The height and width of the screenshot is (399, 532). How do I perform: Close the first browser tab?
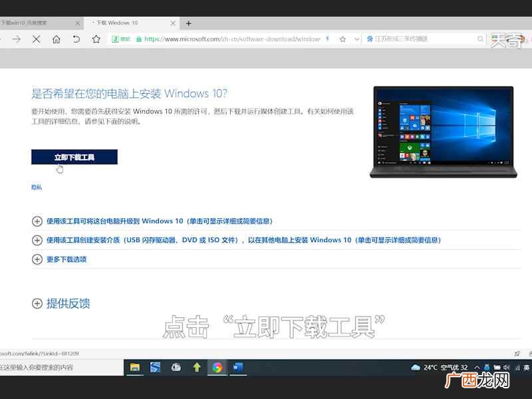click(78, 23)
